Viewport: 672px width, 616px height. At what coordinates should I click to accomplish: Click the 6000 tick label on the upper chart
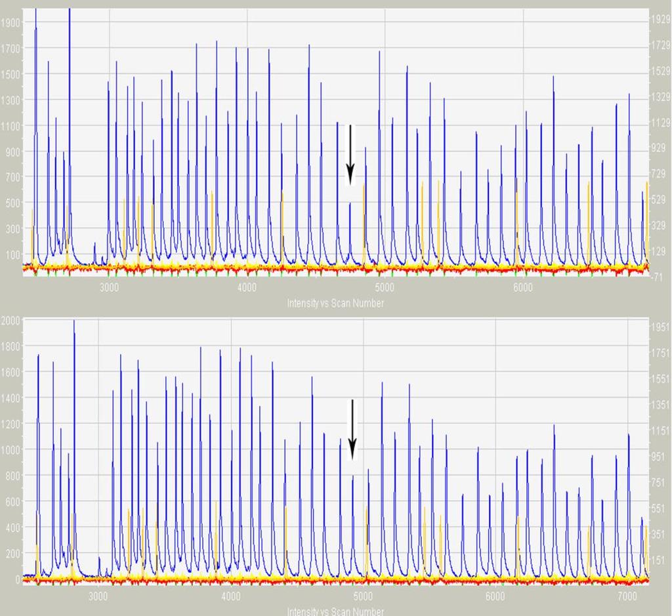tap(522, 287)
